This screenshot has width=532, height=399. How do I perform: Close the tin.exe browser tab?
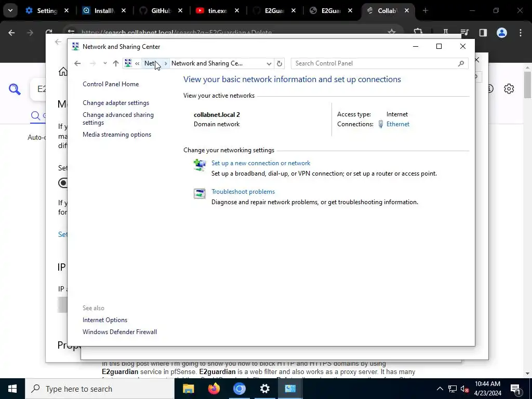[x=237, y=10]
